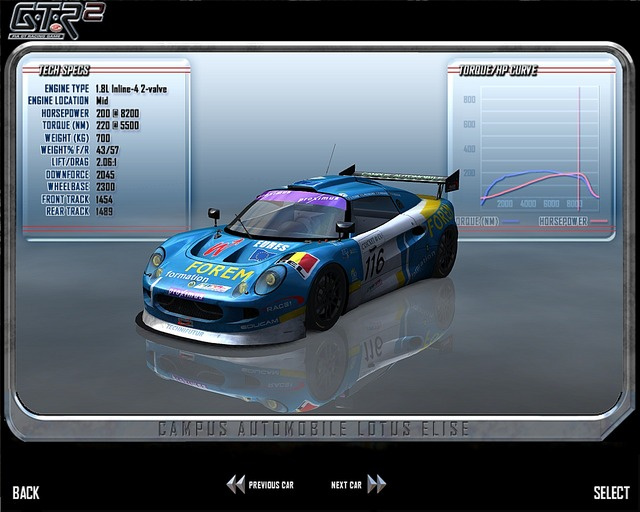This screenshot has height=512, width=640.
Task: Click the WEIGHT% F/R label
Action: point(64,150)
